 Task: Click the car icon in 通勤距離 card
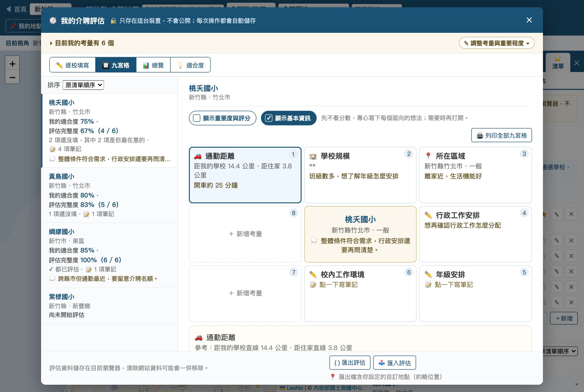pos(198,156)
